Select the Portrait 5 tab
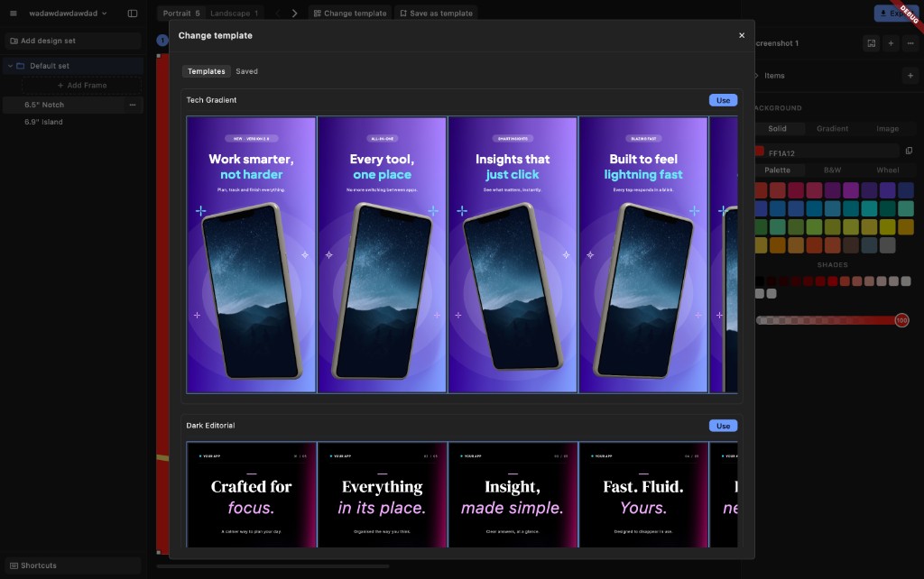The width and height of the screenshot is (924, 579). (x=180, y=13)
